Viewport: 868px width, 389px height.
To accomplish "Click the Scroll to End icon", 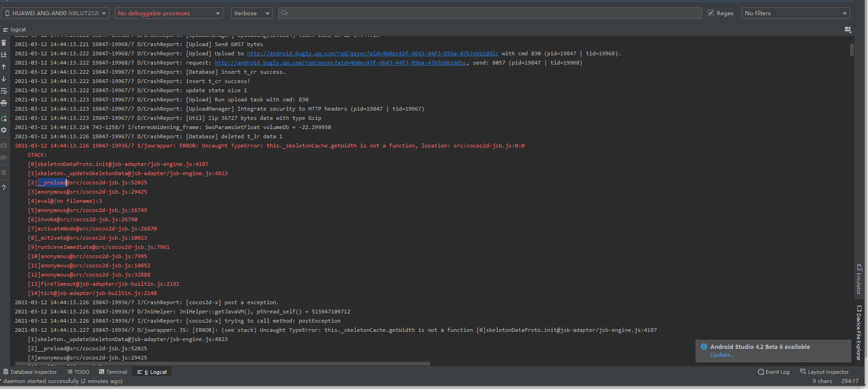I will [4, 54].
